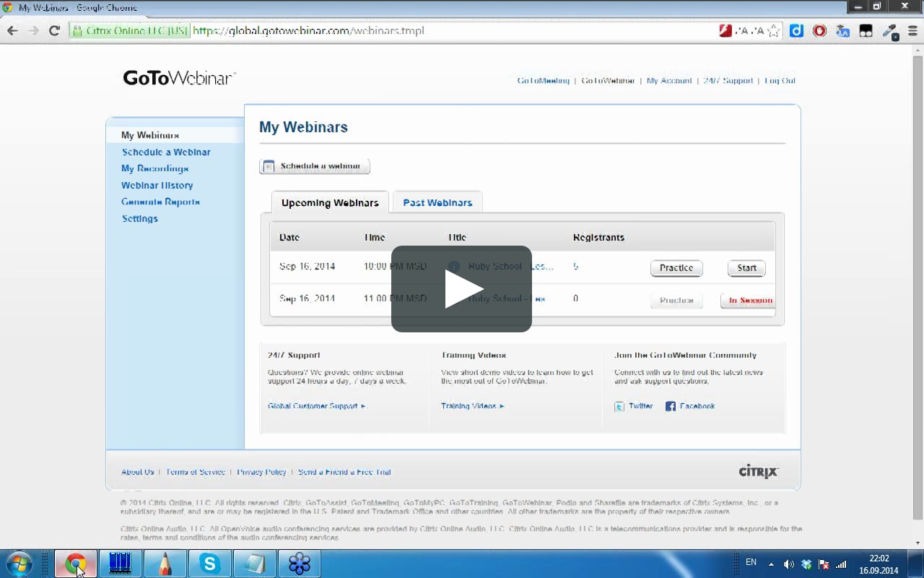Click the browser forward arrow
The height and width of the screenshot is (578, 924).
[x=33, y=31]
